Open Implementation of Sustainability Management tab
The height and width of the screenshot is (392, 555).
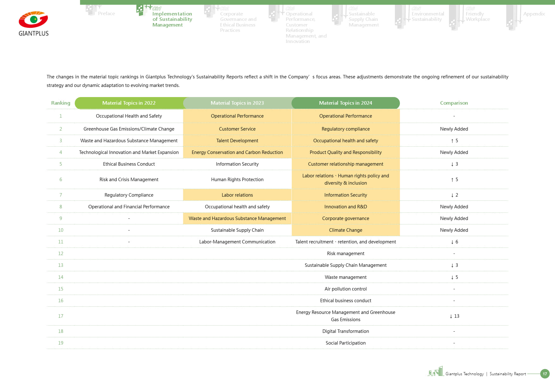point(172,19)
